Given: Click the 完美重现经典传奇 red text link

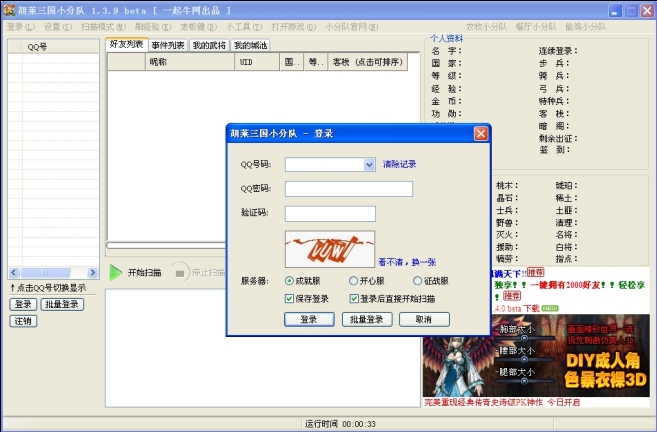Looking at the screenshot, I should [502, 402].
